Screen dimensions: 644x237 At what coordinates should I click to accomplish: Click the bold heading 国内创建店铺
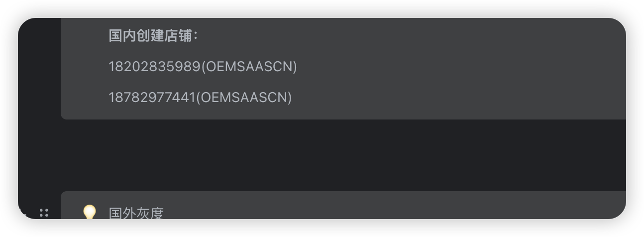150,36
